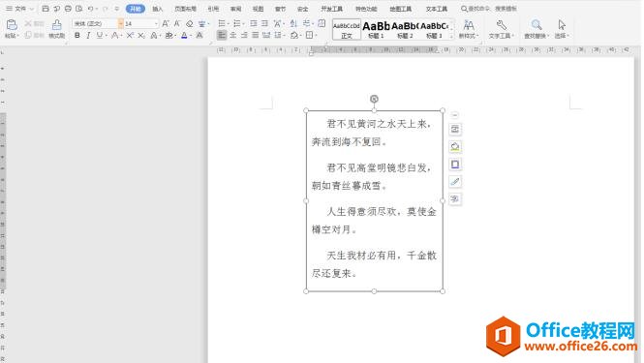Screen dimensions: 644x363
Task: Toggle Bold formatting (B)
Action: pos(77,36)
